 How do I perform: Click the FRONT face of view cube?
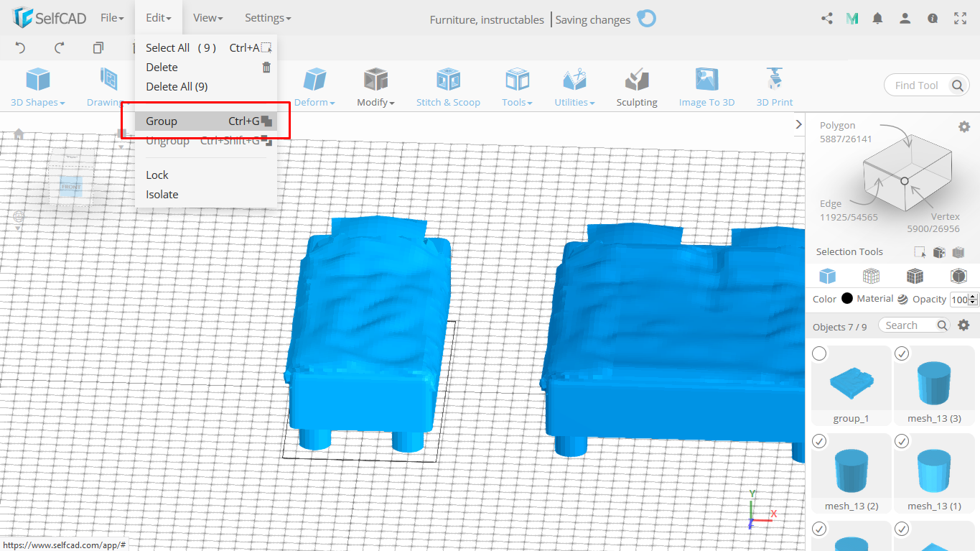coord(71,187)
